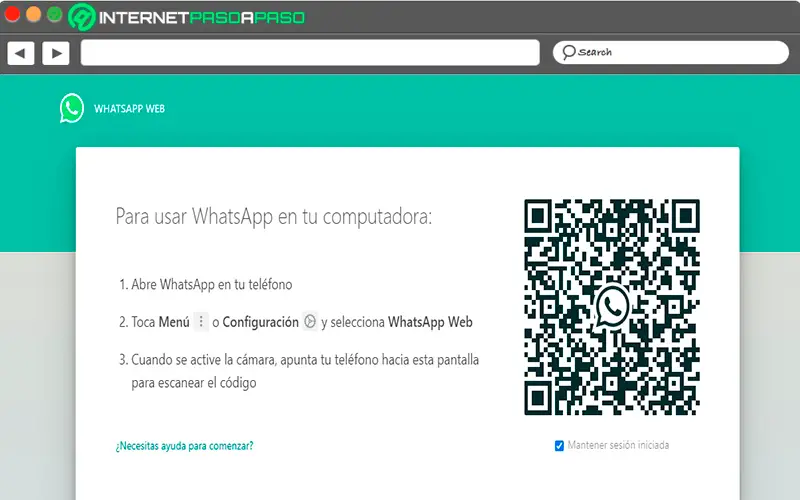The image size is (800, 500).
Task: Click the browser forward arrow button
Action: [56, 53]
